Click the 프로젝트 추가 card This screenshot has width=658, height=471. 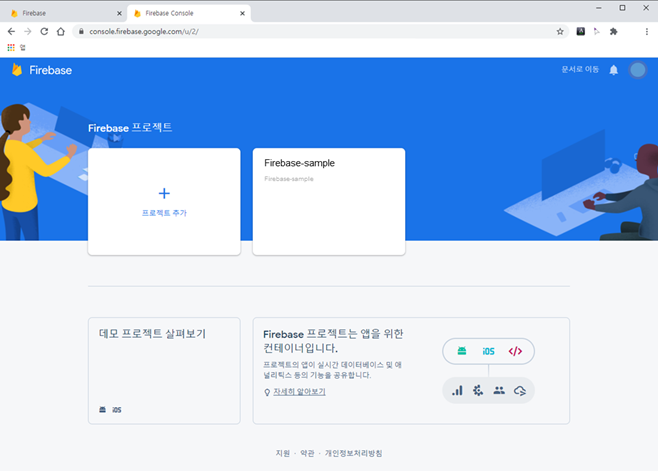click(x=164, y=201)
